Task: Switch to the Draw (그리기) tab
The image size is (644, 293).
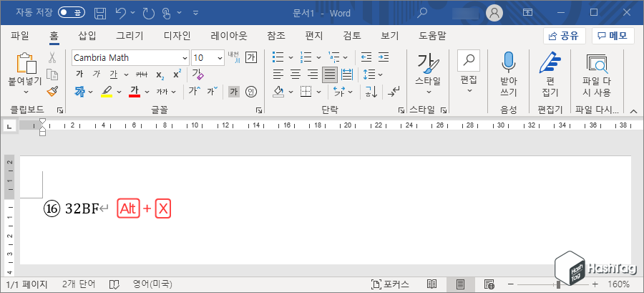Action: point(130,36)
